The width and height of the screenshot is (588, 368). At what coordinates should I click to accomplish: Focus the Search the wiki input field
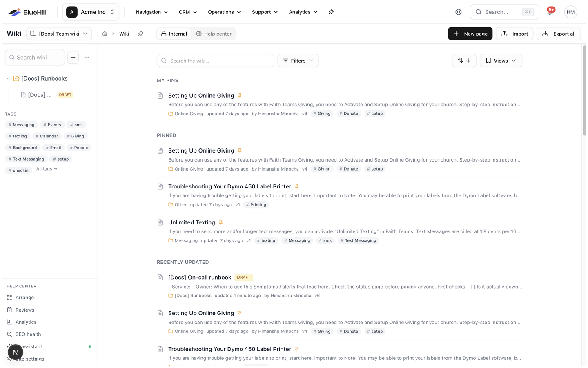click(x=215, y=61)
